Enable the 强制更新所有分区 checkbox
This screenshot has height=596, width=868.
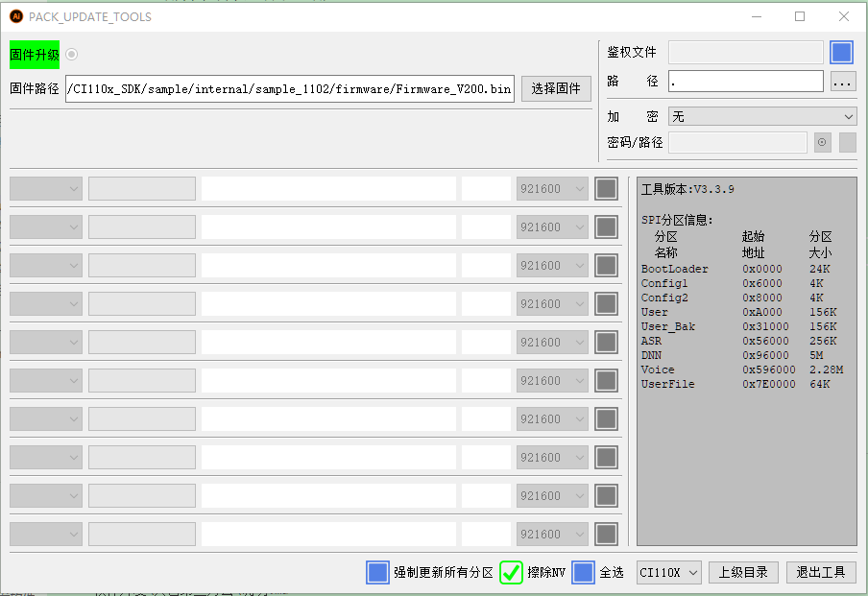pyautogui.click(x=377, y=572)
